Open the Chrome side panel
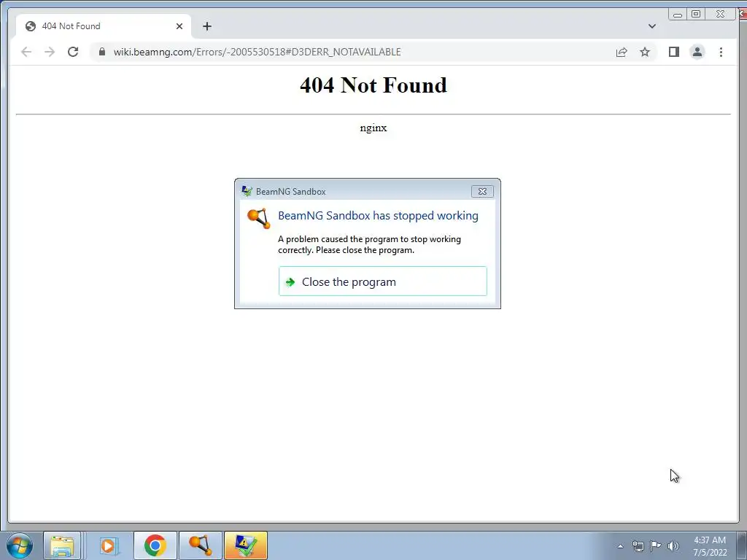The height and width of the screenshot is (560, 747). [x=673, y=52]
